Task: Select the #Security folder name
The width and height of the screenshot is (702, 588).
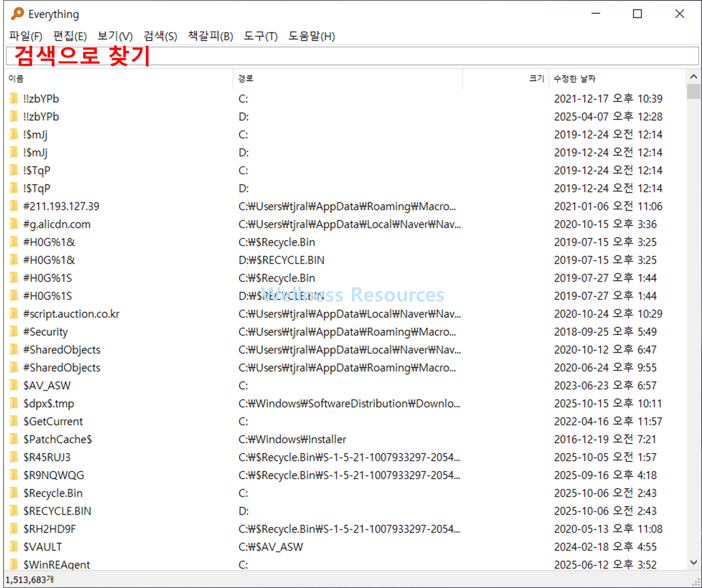Action: point(46,331)
